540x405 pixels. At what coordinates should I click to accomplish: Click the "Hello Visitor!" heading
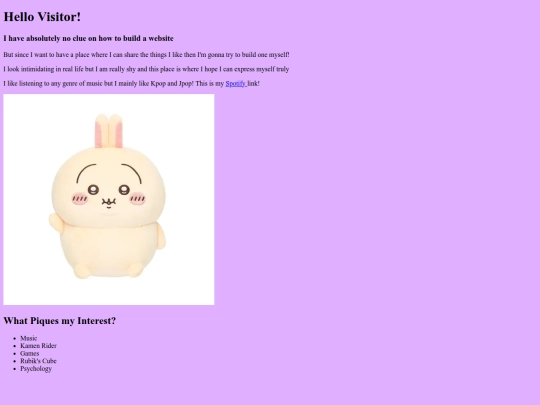click(x=42, y=17)
